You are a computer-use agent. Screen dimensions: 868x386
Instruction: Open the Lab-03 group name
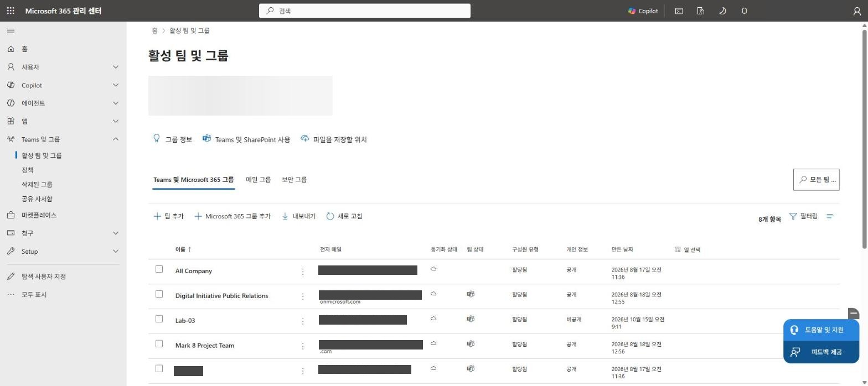185,321
